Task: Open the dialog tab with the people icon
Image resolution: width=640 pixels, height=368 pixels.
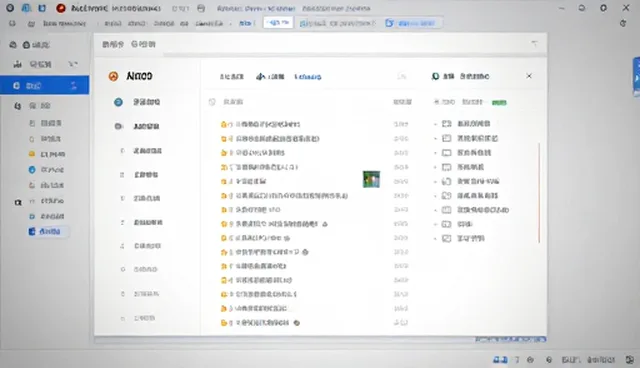Action: (x=270, y=77)
